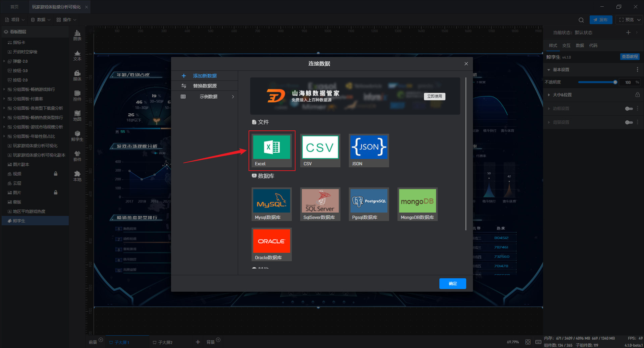Open the 查看教程 tutorial link

tap(630, 57)
